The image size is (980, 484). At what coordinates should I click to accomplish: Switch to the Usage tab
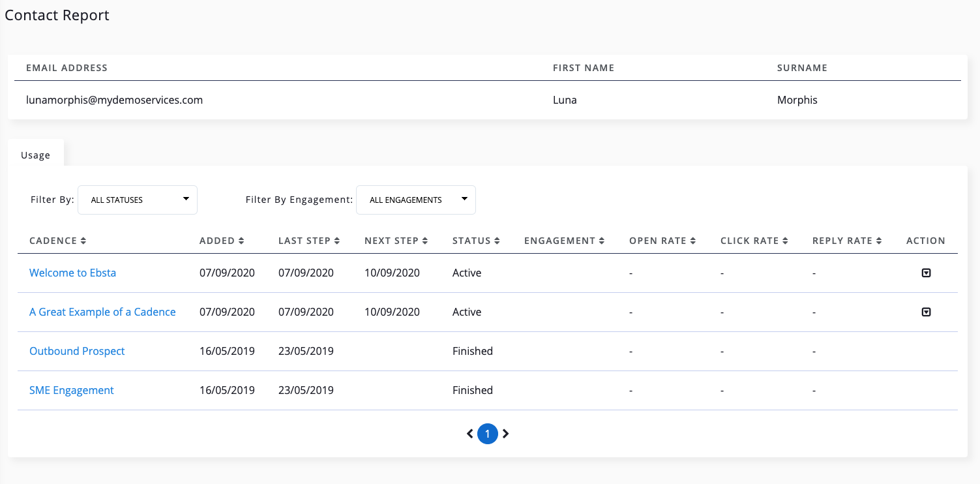coord(36,155)
